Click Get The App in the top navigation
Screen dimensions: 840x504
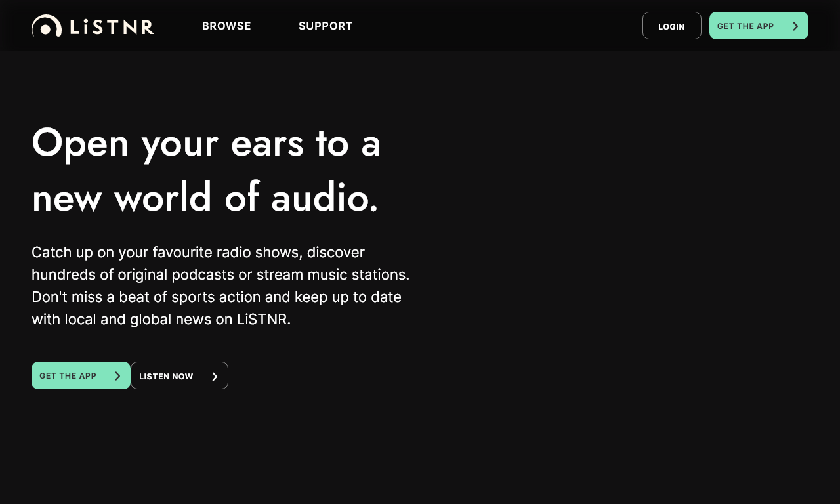coord(745,26)
